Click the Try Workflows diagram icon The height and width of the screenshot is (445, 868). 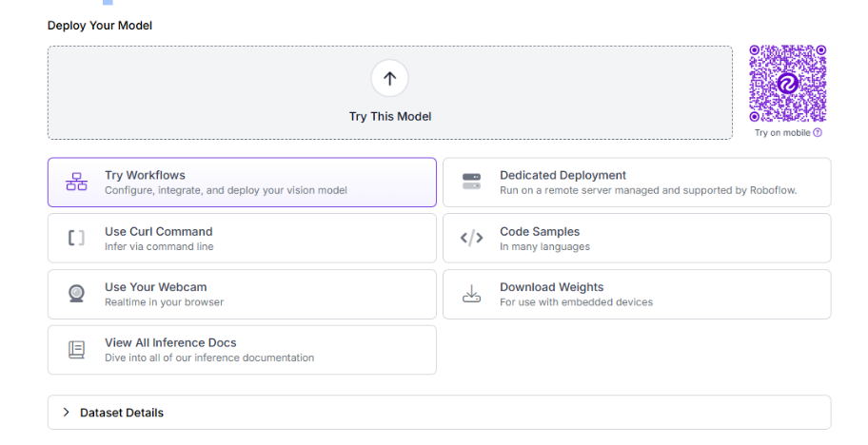(76, 182)
